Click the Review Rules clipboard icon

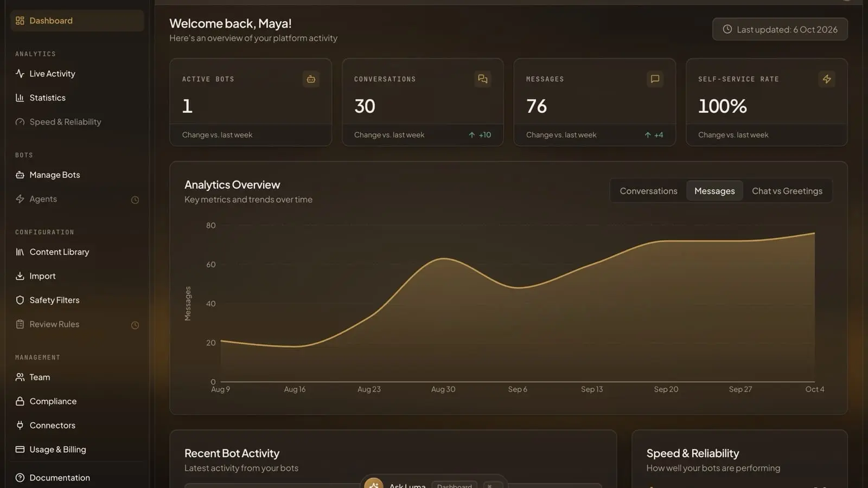tap(20, 324)
